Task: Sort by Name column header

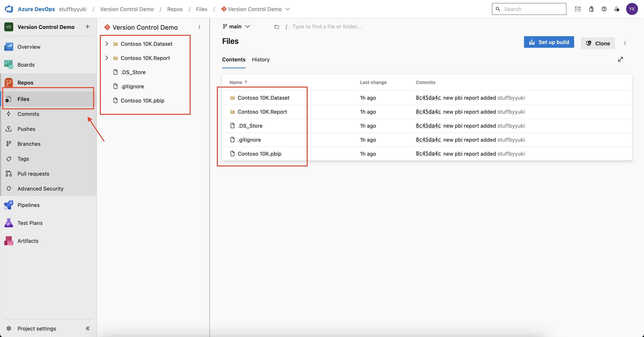Action: (x=239, y=82)
